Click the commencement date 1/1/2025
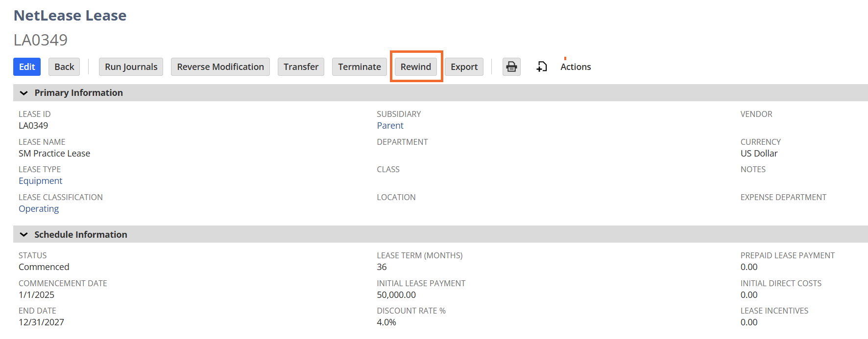This screenshot has height=339, width=868. pyautogui.click(x=37, y=295)
